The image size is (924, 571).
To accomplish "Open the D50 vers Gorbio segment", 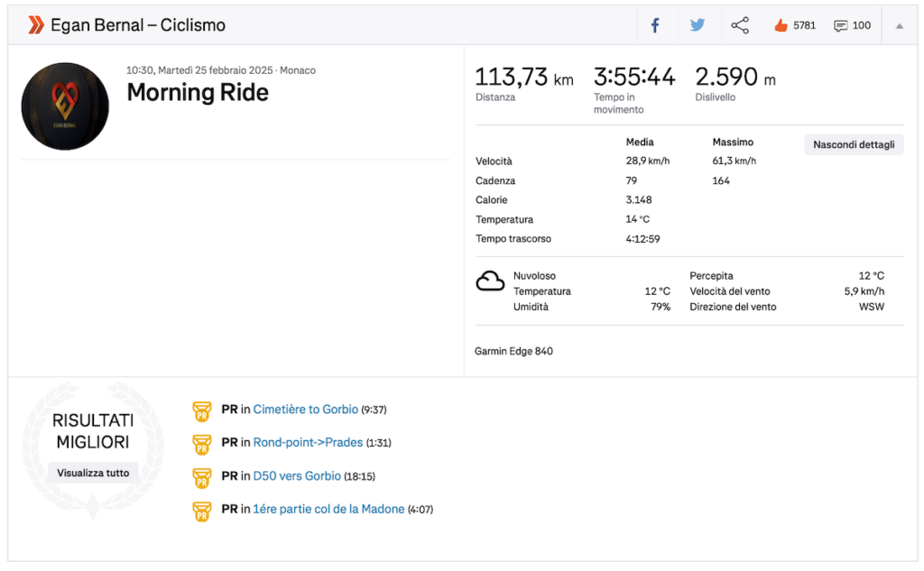I will tap(297, 476).
